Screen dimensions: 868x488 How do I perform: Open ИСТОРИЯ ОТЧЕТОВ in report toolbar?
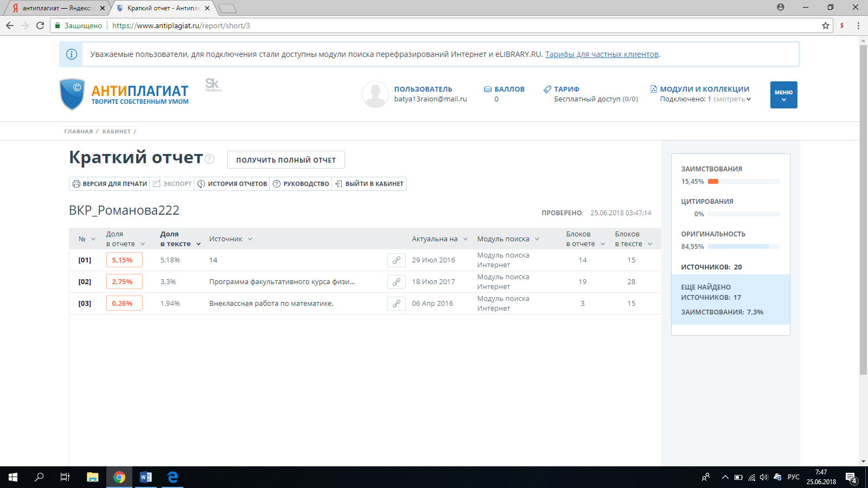pos(232,184)
